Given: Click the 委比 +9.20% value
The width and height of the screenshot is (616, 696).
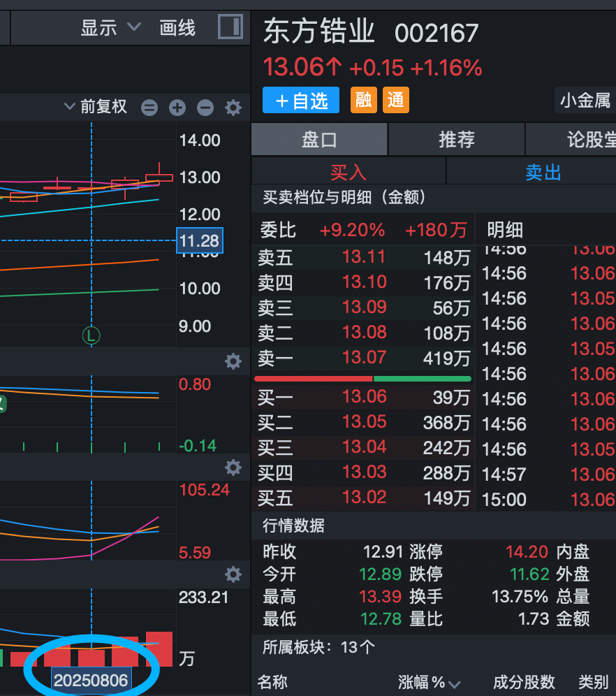Looking at the screenshot, I should 352,230.
